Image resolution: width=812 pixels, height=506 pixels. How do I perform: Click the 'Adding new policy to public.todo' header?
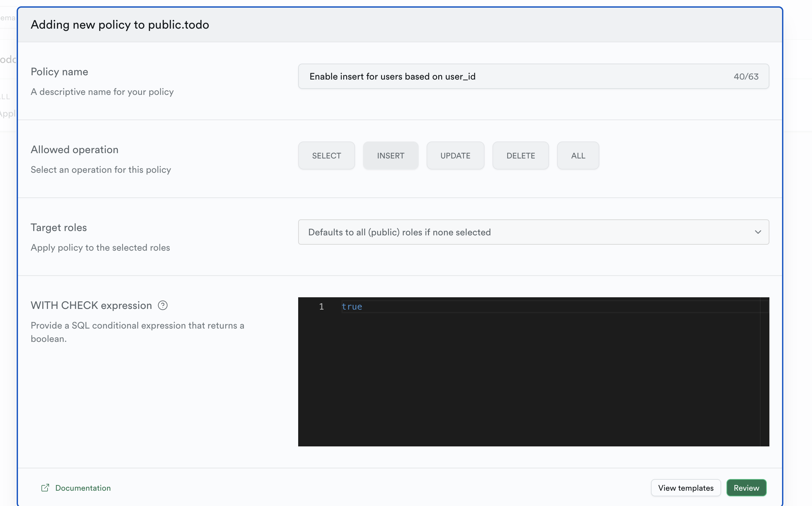[x=120, y=25]
